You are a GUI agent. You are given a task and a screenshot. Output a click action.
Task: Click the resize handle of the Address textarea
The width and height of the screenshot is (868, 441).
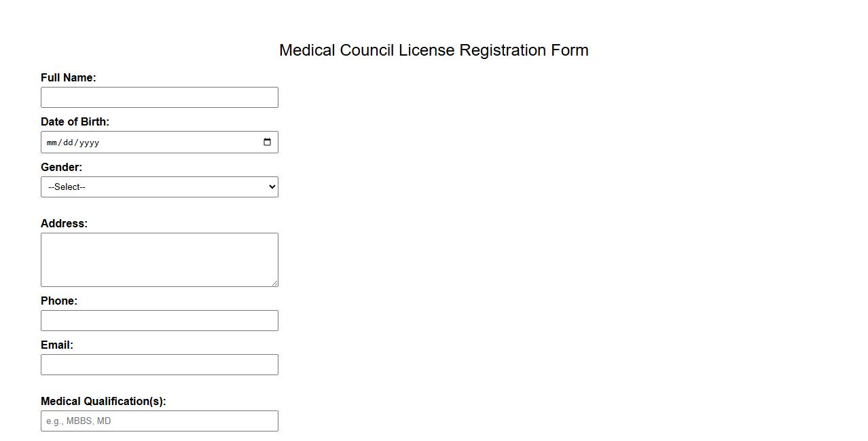click(275, 284)
